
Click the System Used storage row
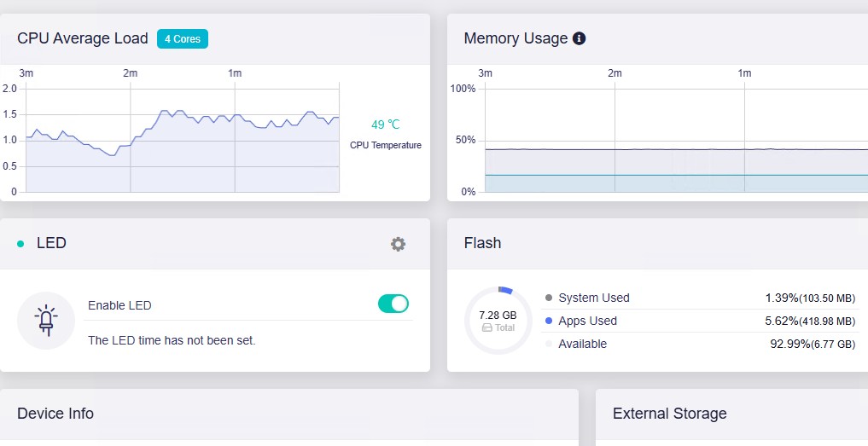(x=700, y=298)
